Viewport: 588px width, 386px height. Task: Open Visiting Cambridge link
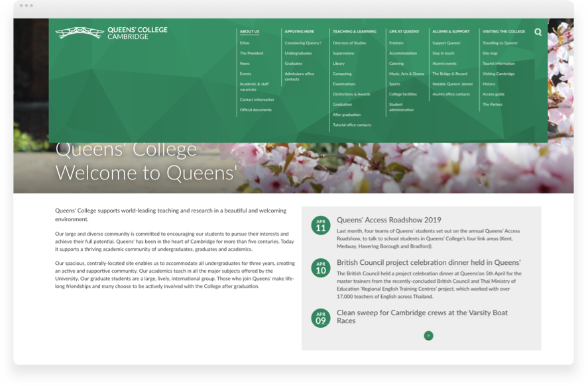[x=499, y=73]
